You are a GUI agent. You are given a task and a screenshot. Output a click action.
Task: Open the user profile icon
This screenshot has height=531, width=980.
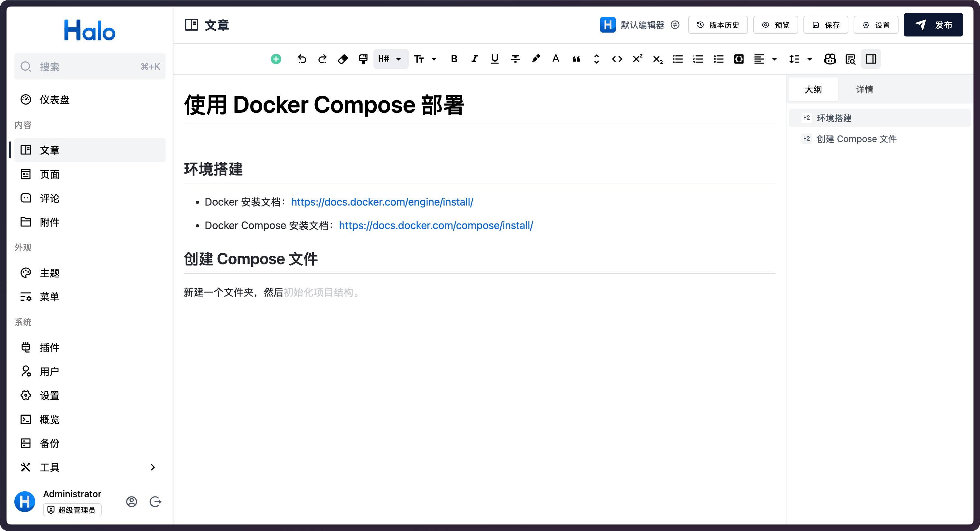(x=132, y=502)
